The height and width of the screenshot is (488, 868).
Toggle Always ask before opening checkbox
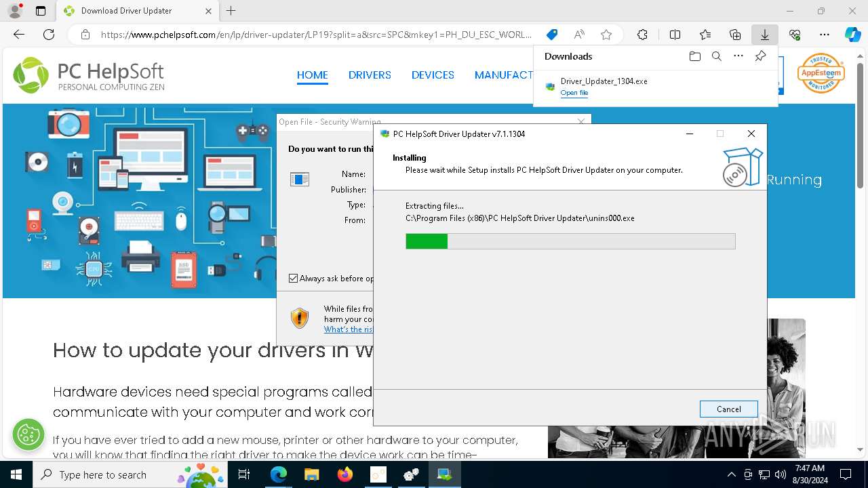click(294, 278)
